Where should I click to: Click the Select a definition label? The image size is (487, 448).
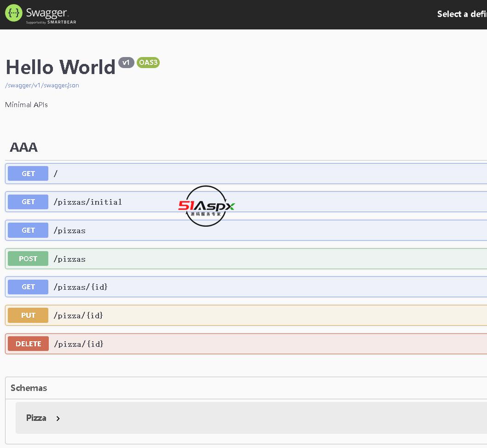(461, 14)
